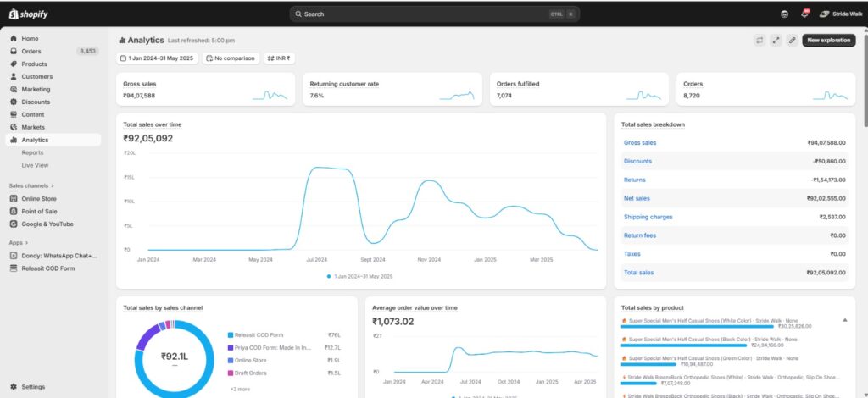Click the New exploration button
The image size is (868, 398).
pyautogui.click(x=828, y=40)
